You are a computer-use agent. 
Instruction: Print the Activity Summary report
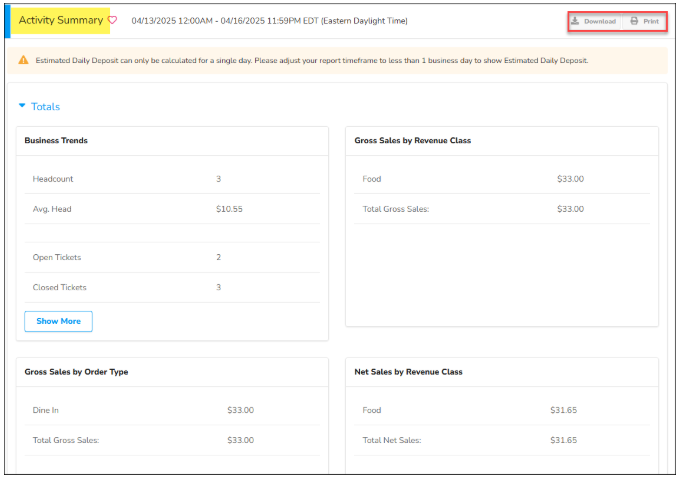click(x=644, y=21)
